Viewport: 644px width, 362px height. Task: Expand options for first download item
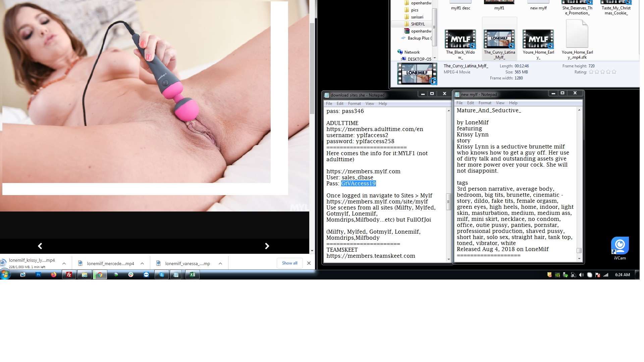(x=64, y=263)
